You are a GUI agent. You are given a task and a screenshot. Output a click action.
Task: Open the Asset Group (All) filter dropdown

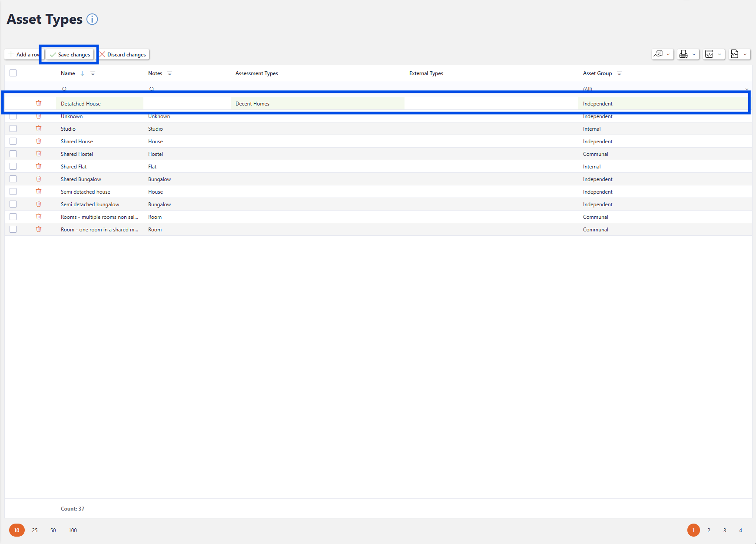[746, 89]
